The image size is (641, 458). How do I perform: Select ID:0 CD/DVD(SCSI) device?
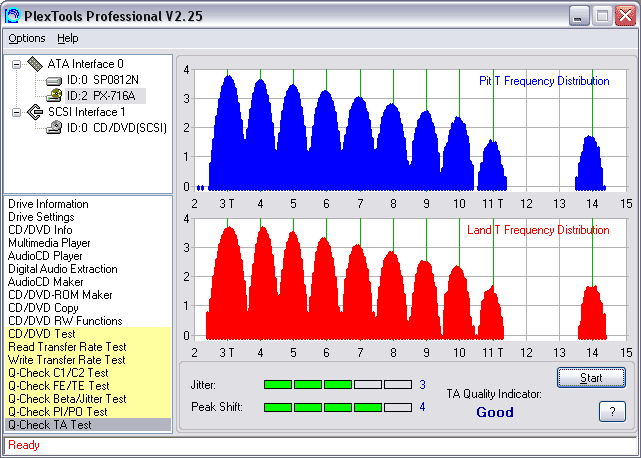[x=117, y=128]
